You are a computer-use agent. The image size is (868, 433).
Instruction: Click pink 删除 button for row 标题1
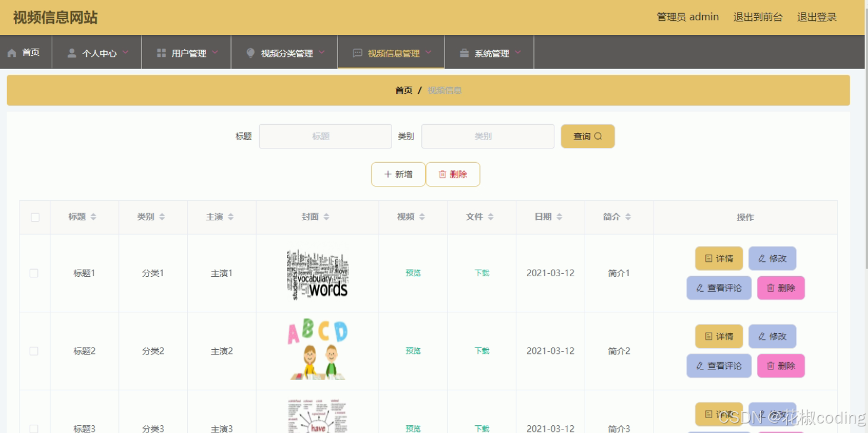781,287
